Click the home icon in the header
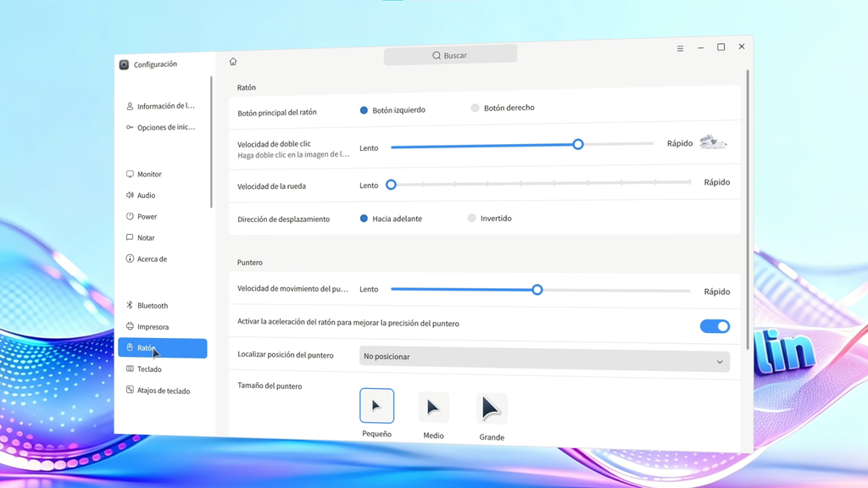This screenshot has height=488, width=868. pyautogui.click(x=233, y=61)
